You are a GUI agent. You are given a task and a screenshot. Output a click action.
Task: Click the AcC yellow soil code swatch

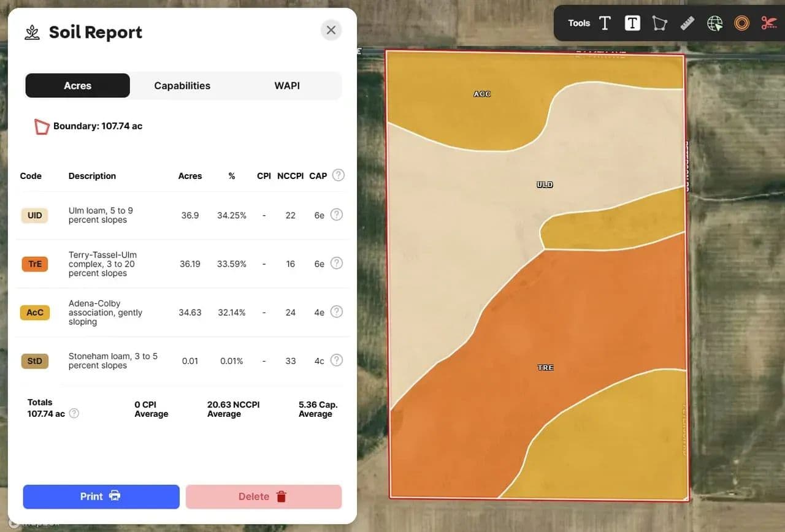point(35,313)
